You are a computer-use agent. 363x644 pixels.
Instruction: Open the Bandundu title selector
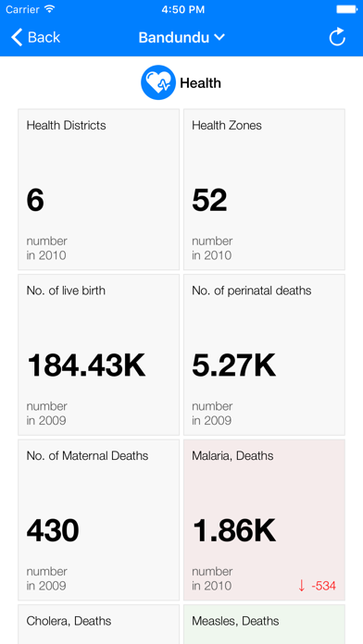click(x=181, y=37)
